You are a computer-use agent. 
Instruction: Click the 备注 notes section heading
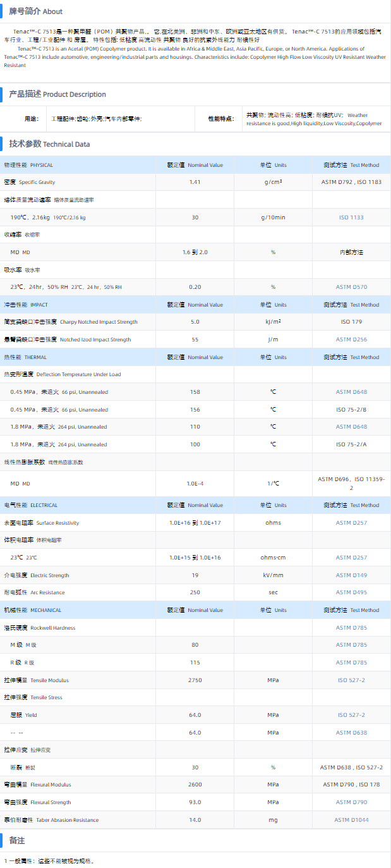[x=17, y=840]
